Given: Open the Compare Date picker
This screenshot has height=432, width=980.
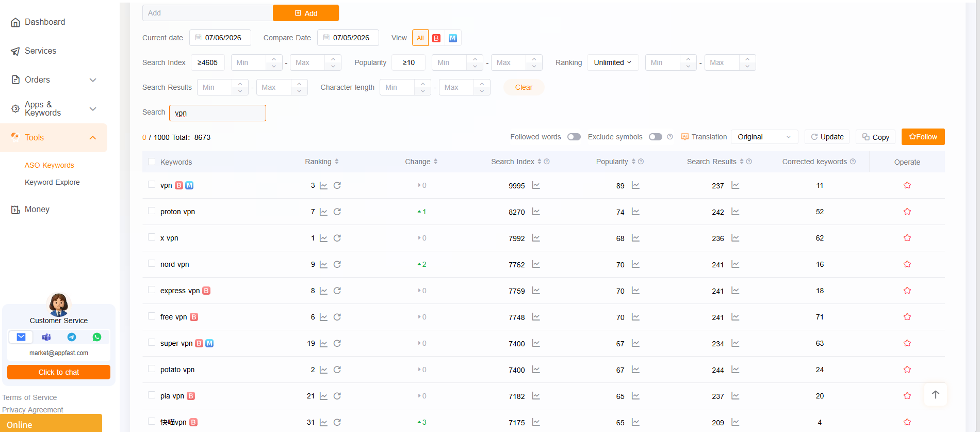Looking at the screenshot, I should coord(348,38).
